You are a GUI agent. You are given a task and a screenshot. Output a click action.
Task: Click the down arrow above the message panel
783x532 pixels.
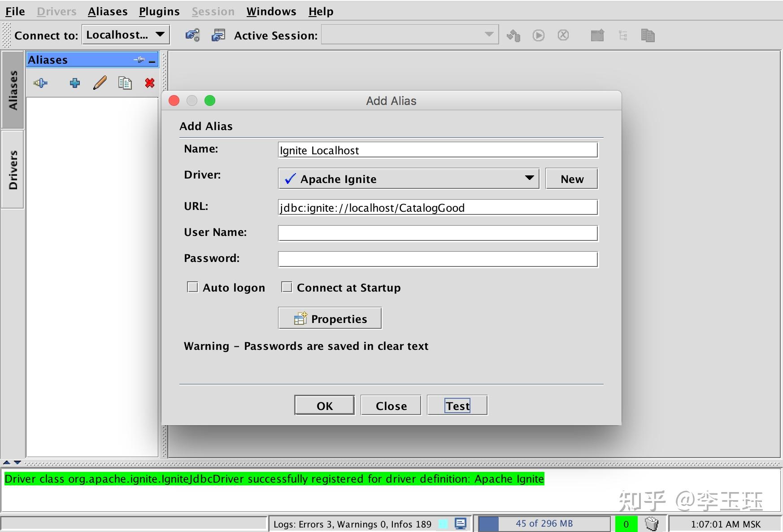(x=17, y=462)
